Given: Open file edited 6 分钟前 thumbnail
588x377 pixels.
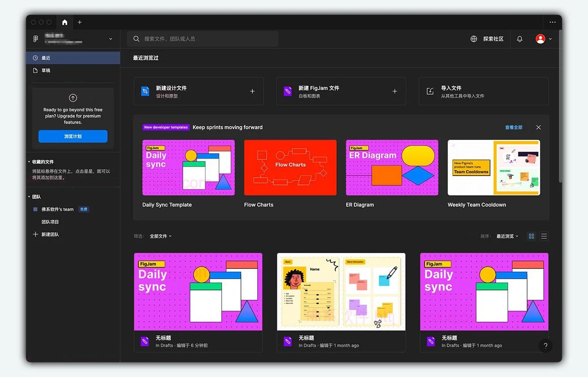Looking at the screenshot, I should 198,292.
